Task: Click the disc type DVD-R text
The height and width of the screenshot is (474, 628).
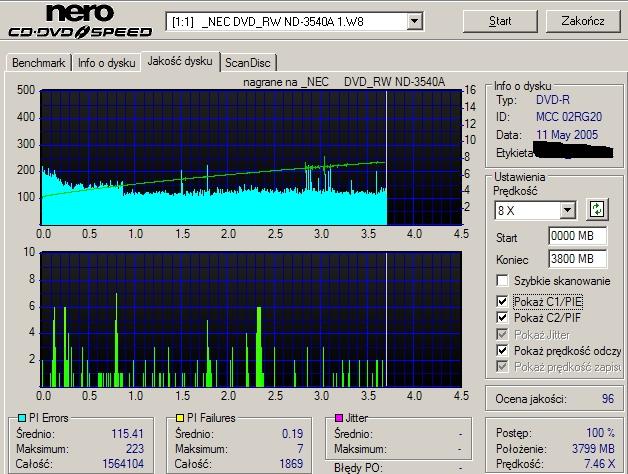Action: 553,100
